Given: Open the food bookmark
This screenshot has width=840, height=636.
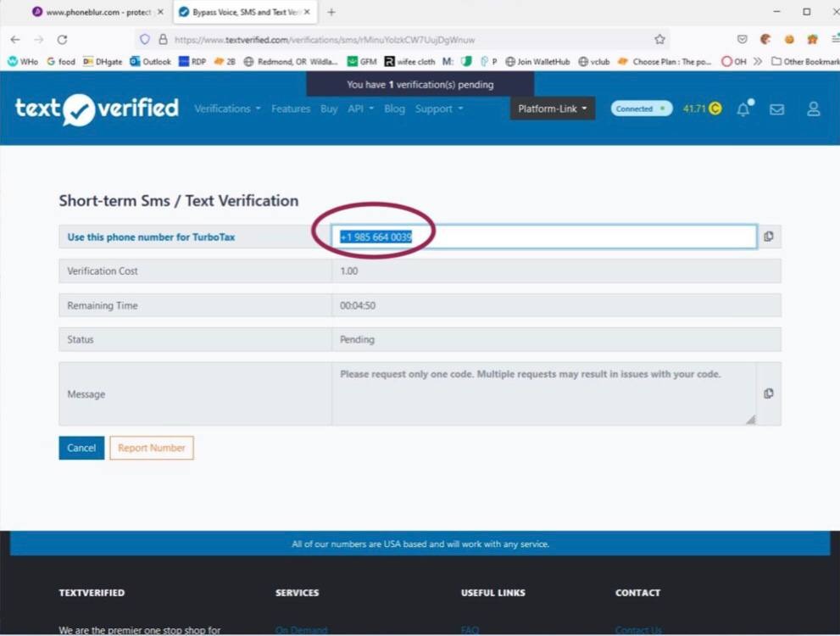Looking at the screenshot, I should (x=61, y=62).
